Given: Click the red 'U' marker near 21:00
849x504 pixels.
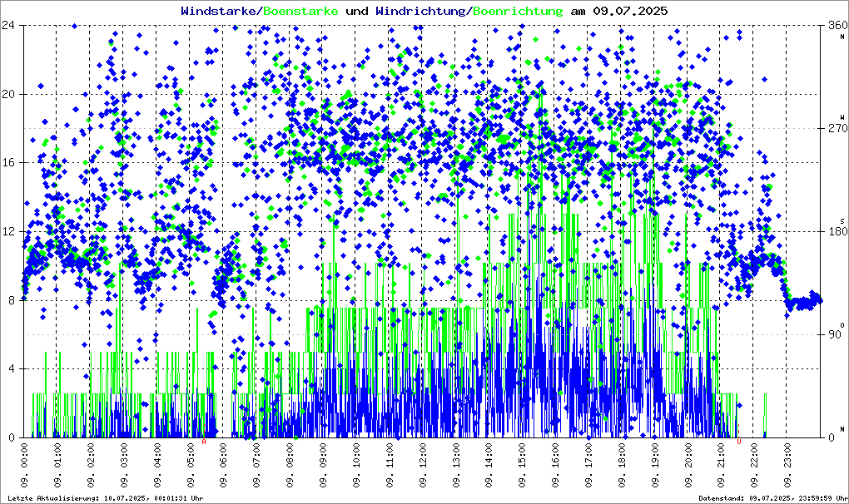Looking at the screenshot, I should click(x=739, y=442).
